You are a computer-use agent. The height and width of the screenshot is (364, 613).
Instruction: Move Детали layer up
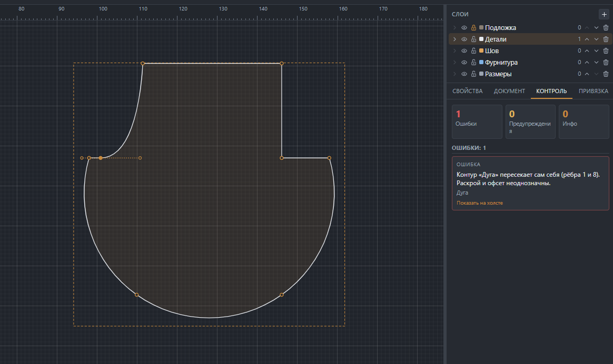pos(587,39)
